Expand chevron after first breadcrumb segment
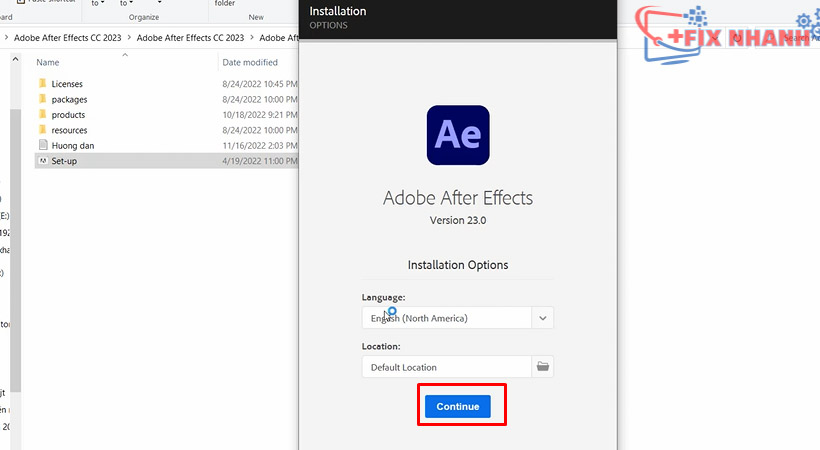Viewport: 820px width, 450px height. tap(129, 38)
